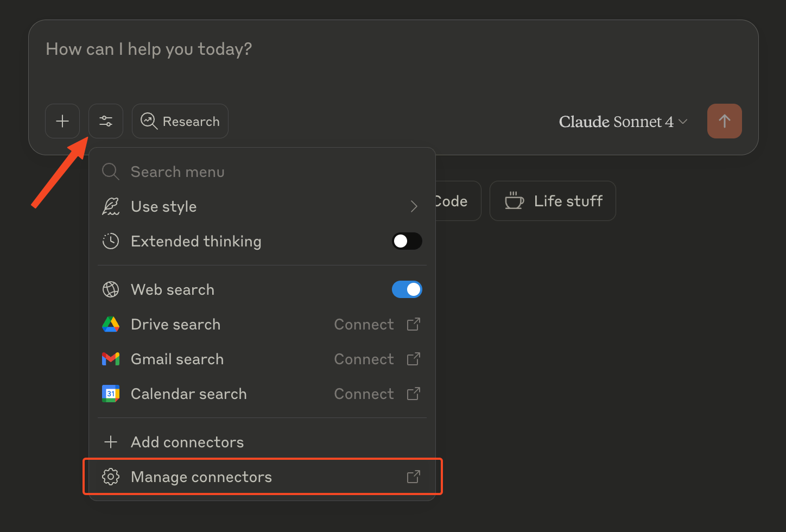This screenshot has width=786, height=532.
Task: Click the Life stuff suggestion chip
Action: (x=553, y=201)
